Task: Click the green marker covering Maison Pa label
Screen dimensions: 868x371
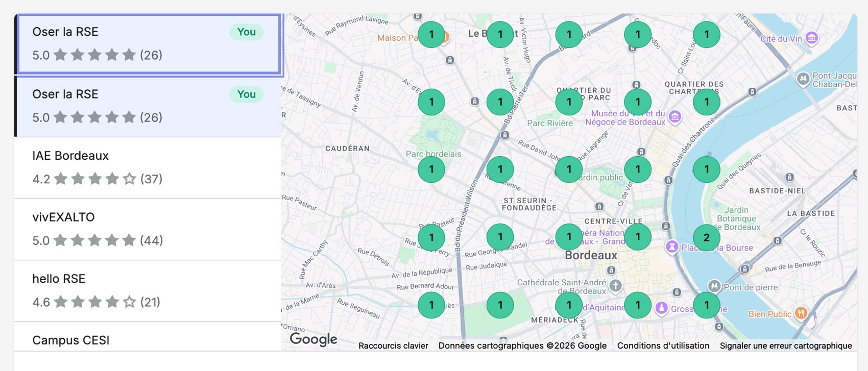Action: tap(431, 35)
